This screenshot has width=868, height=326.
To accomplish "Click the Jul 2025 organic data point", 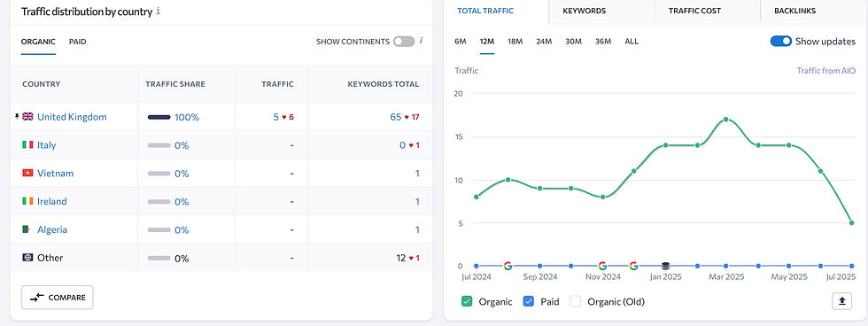I will [851, 223].
